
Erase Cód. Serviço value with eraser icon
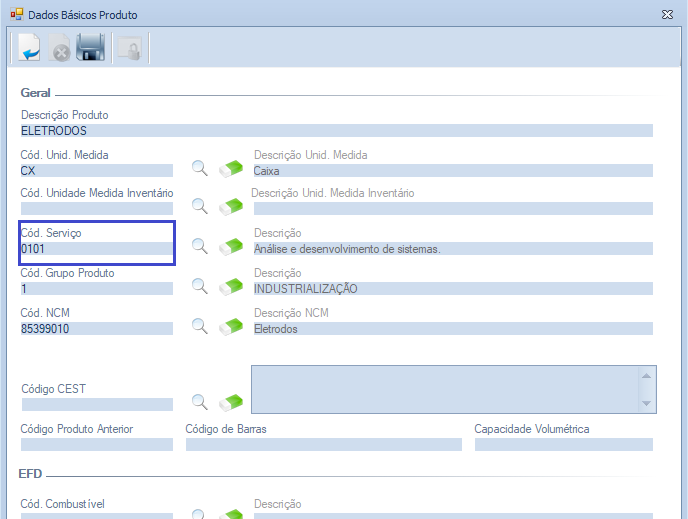coord(231,247)
